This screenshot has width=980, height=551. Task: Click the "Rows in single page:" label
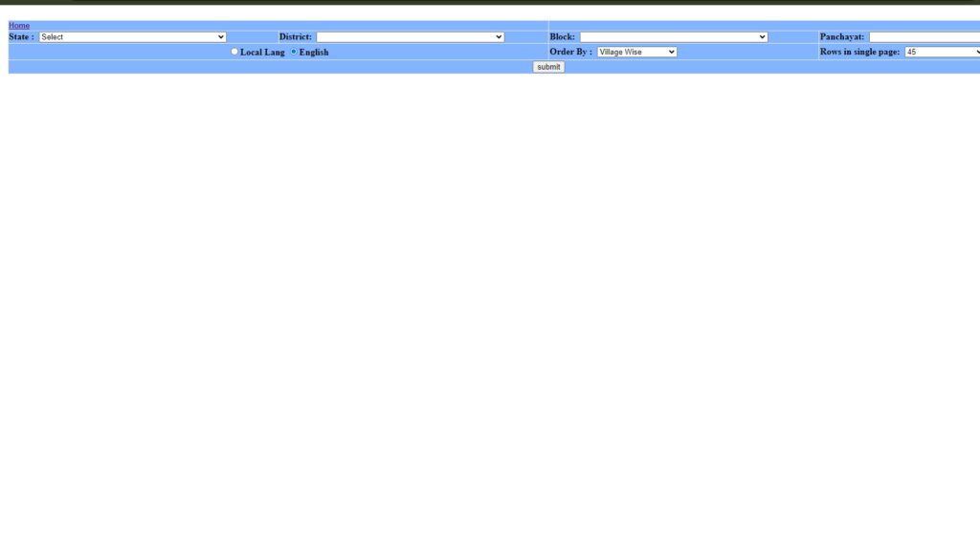click(859, 52)
